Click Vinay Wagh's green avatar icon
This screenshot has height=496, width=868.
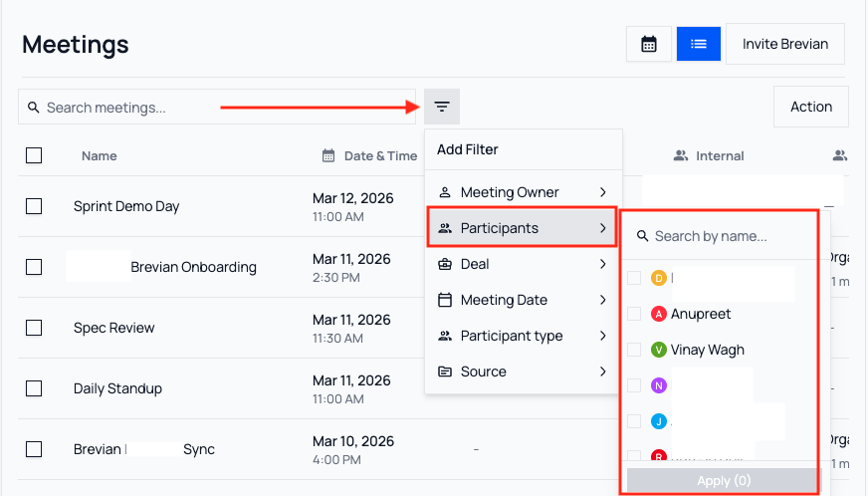click(658, 350)
